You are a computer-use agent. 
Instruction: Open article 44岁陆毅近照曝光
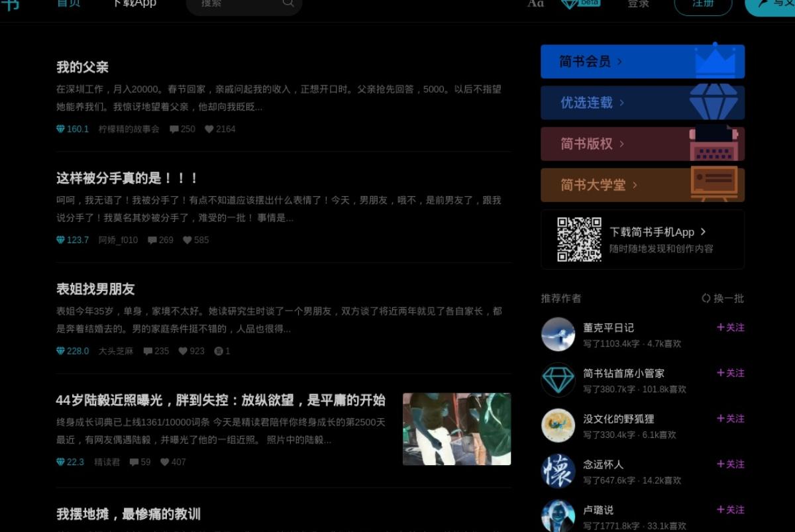(221, 400)
